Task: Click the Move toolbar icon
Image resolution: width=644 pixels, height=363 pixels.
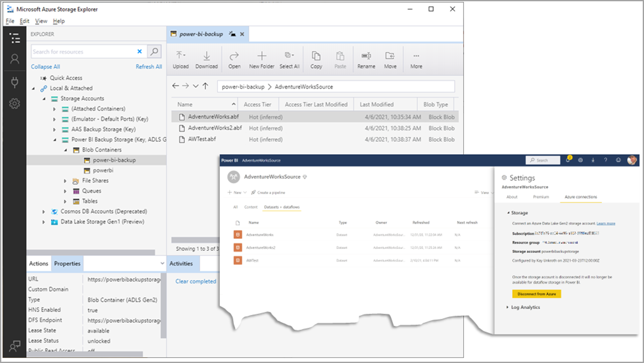Action: pos(390,56)
